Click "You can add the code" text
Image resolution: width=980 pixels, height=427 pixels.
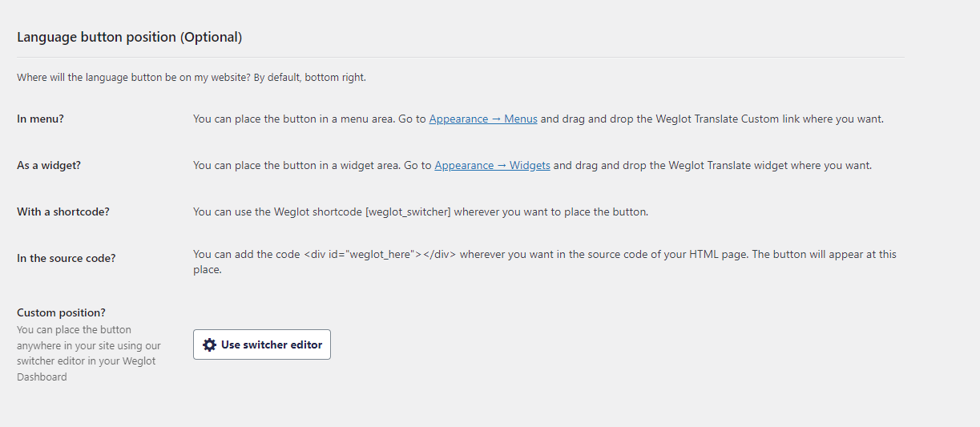(247, 254)
